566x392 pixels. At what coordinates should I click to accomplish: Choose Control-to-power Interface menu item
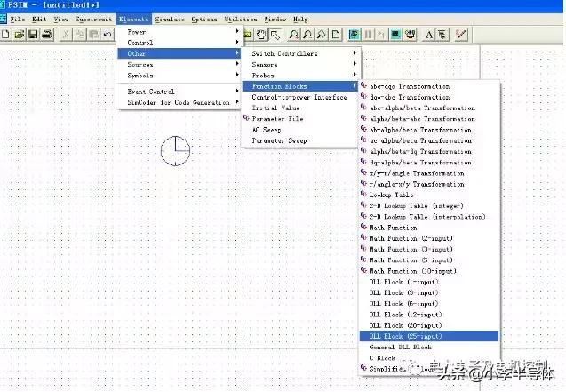(300, 97)
